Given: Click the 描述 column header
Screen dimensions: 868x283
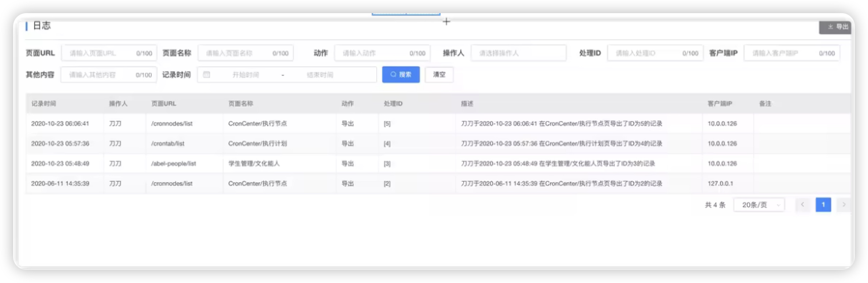Looking at the screenshot, I should tap(467, 104).
